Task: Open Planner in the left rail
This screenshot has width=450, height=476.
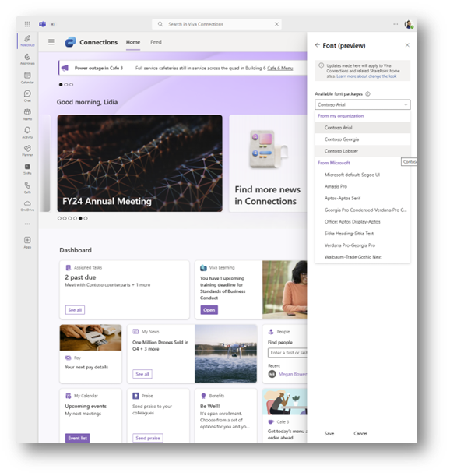Action: pyautogui.click(x=27, y=150)
